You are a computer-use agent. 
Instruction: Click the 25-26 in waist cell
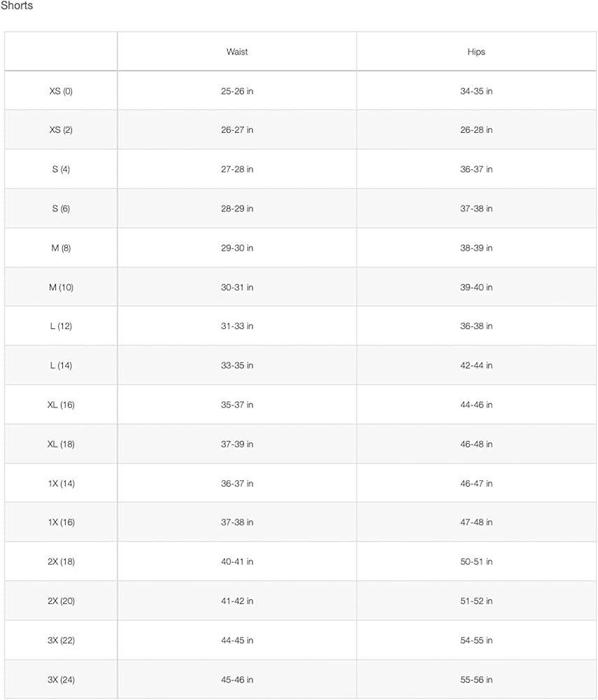[x=237, y=91]
